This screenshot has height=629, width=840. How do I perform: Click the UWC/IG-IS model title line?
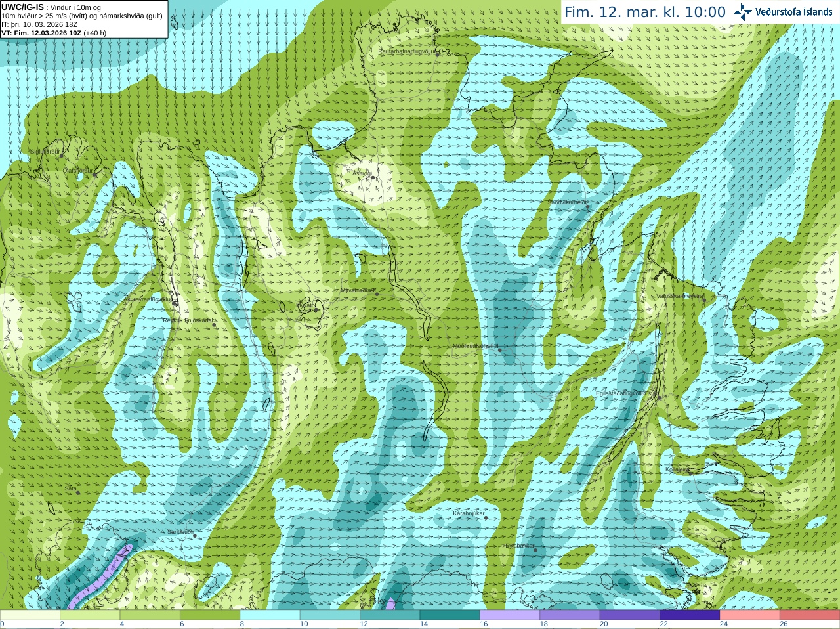click(x=51, y=7)
